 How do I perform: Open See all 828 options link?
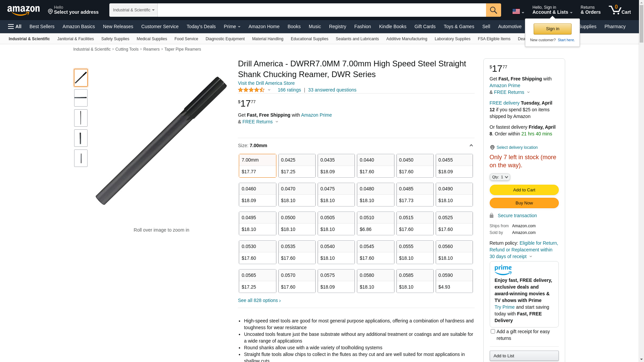tap(259, 301)
